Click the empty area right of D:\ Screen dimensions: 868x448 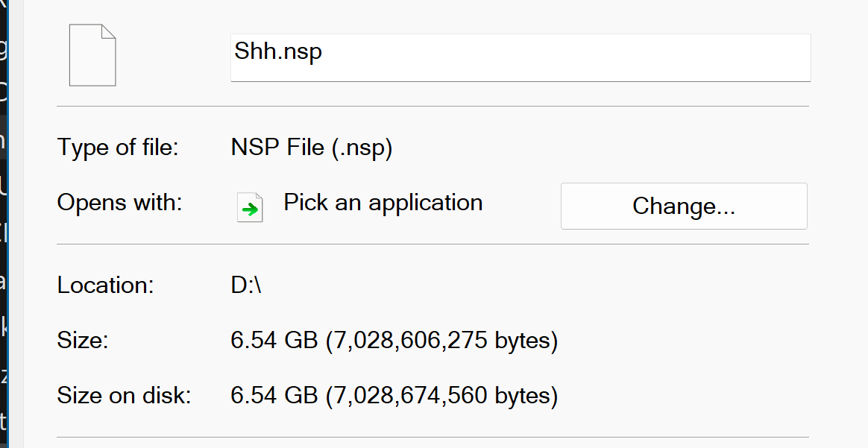pos(522,285)
